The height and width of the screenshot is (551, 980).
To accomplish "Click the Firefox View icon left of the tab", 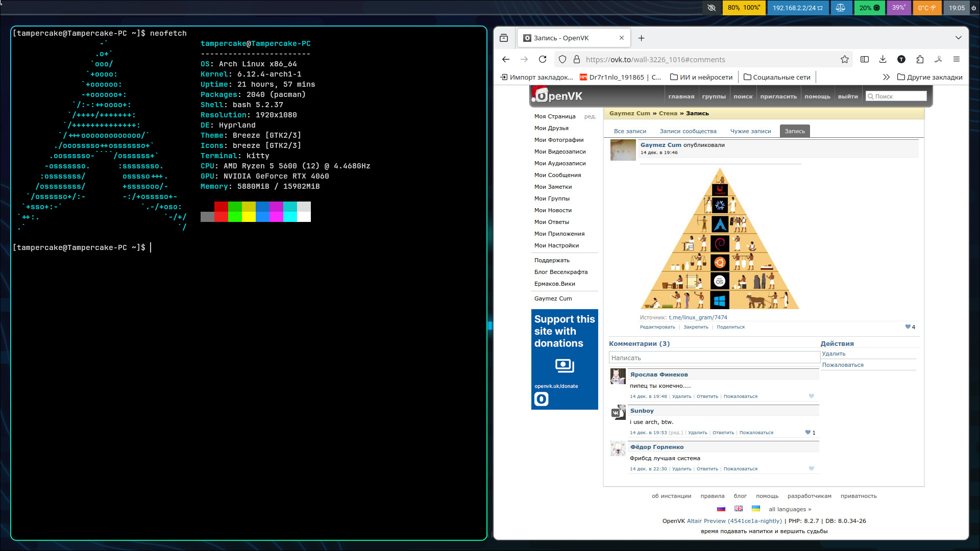I will [x=504, y=38].
